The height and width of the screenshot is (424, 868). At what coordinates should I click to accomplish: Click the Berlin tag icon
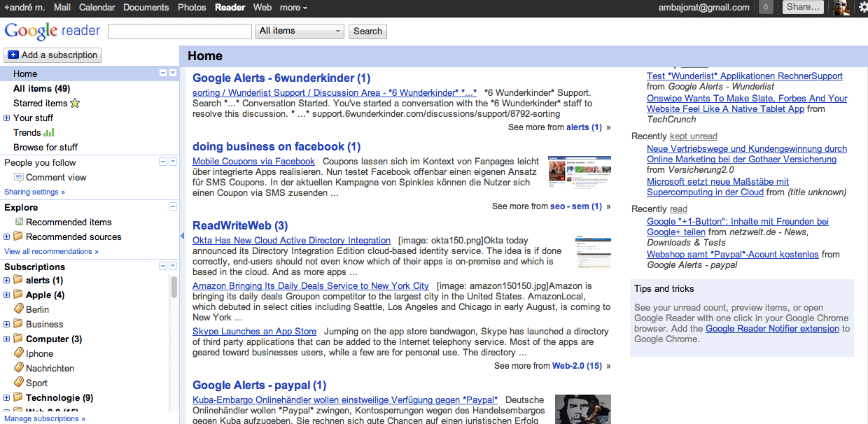[19, 309]
